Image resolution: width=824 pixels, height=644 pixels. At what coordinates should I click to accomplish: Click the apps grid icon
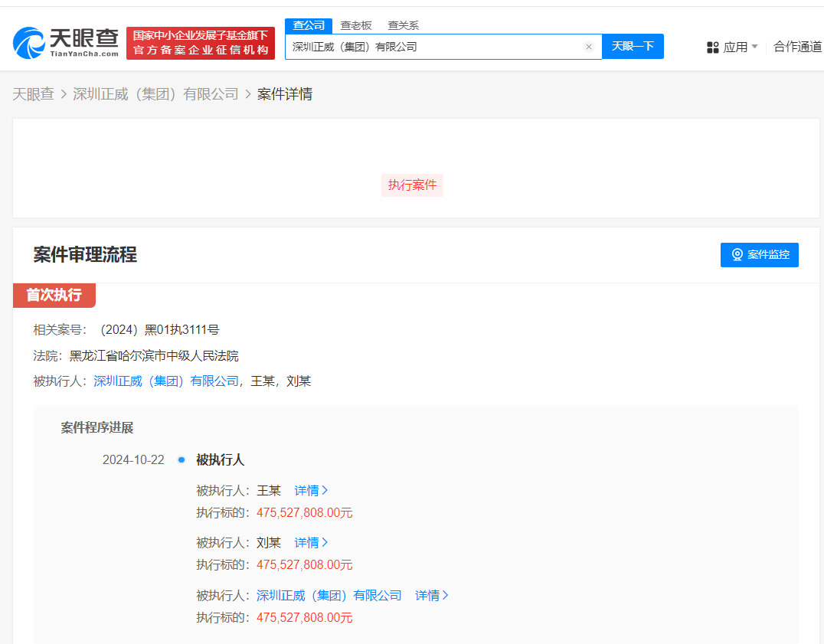point(713,47)
